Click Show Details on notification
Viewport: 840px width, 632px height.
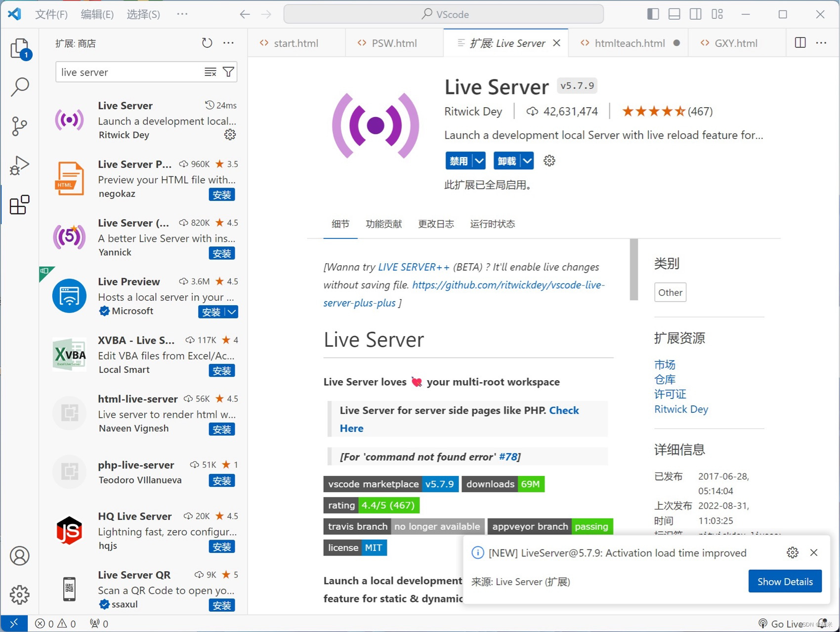785,581
